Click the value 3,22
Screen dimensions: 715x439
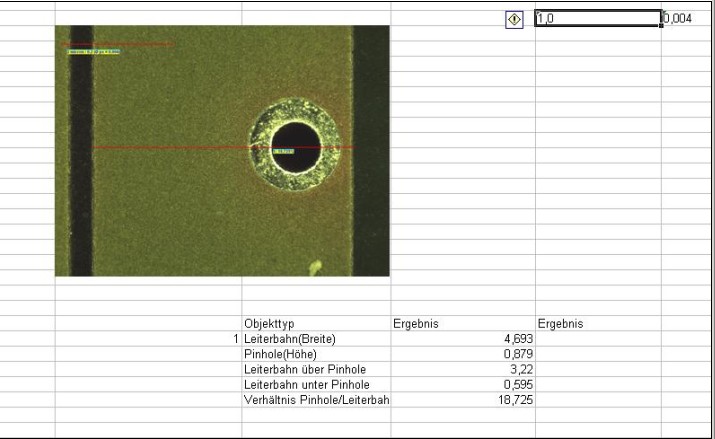click(x=522, y=369)
